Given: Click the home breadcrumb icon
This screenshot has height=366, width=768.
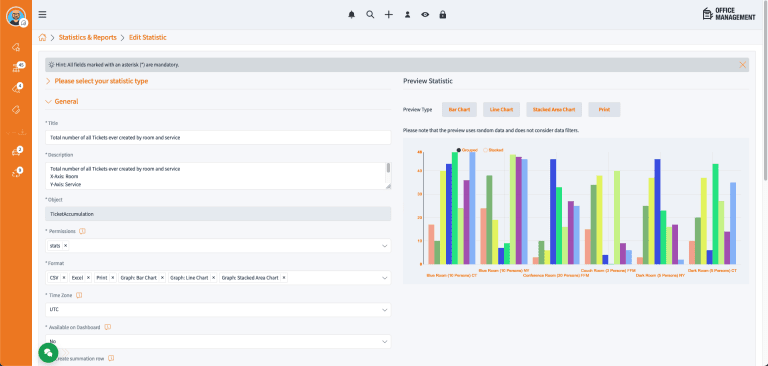Looking at the screenshot, I should tap(43, 37).
